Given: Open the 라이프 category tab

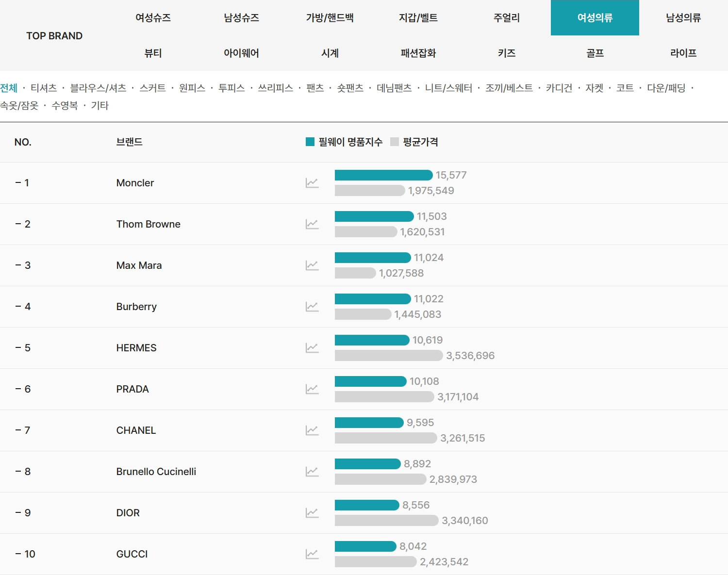Looking at the screenshot, I should click(683, 53).
